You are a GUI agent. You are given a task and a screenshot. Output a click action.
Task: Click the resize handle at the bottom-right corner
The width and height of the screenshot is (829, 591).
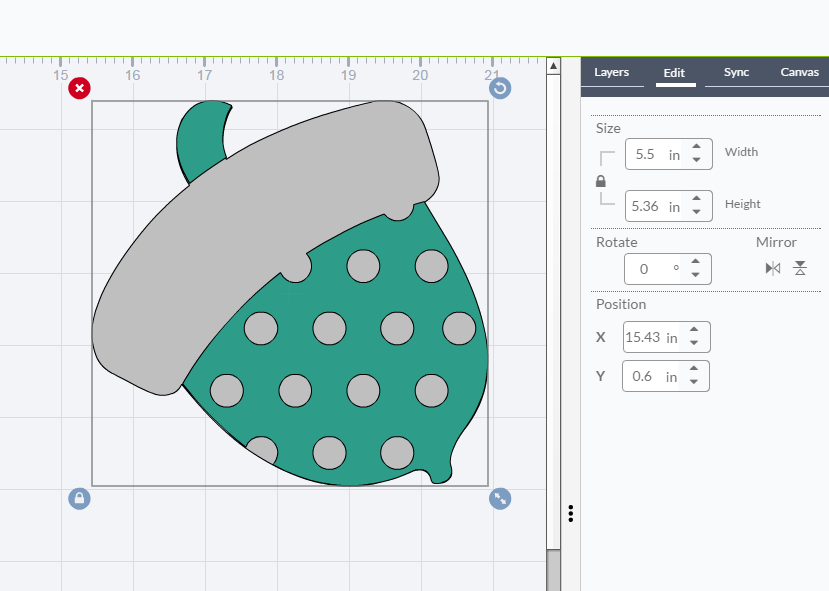pyautogui.click(x=500, y=498)
